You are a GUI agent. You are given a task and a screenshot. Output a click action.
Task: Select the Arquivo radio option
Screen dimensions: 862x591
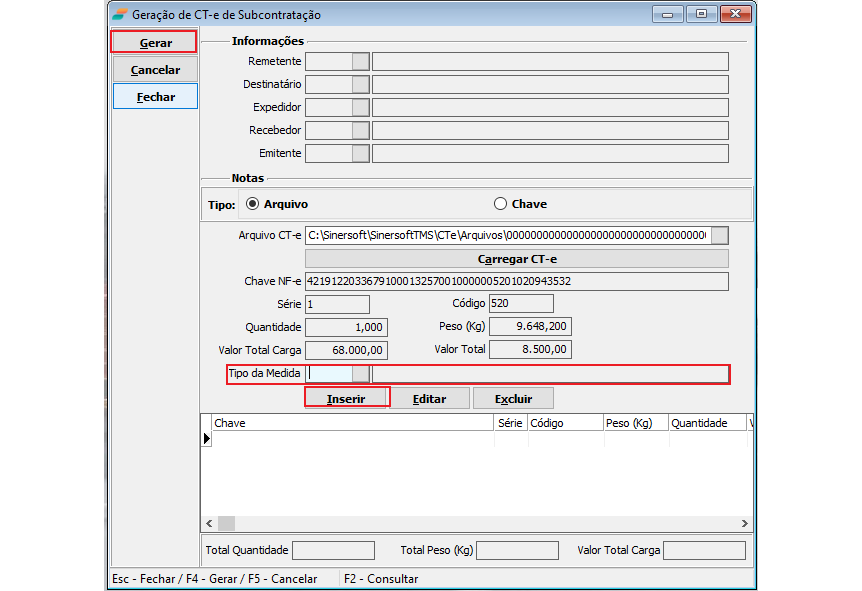point(252,204)
